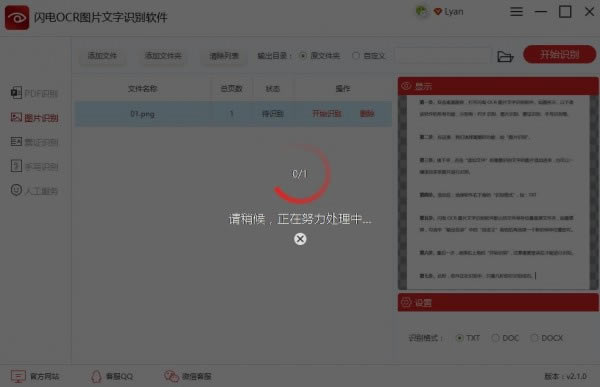This screenshot has height=387, width=600.
Task: Open the Lyan account name
Action: click(x=454, y=12)
